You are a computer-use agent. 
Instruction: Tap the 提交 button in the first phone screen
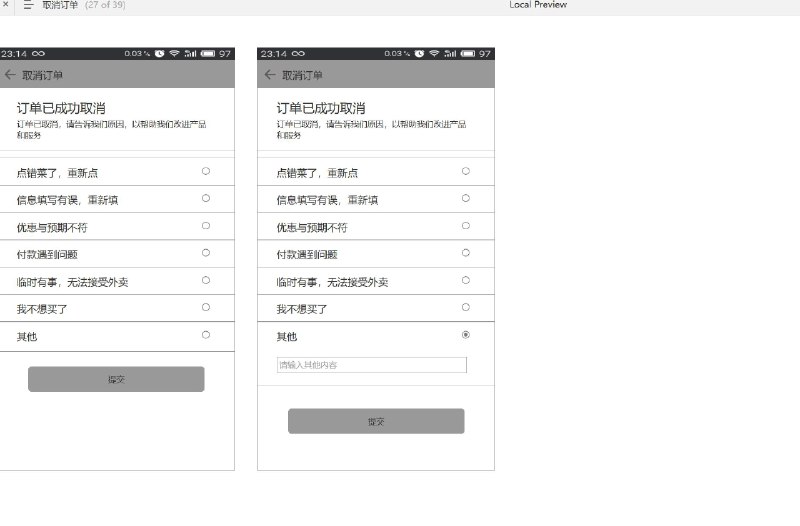pos(116,379)
